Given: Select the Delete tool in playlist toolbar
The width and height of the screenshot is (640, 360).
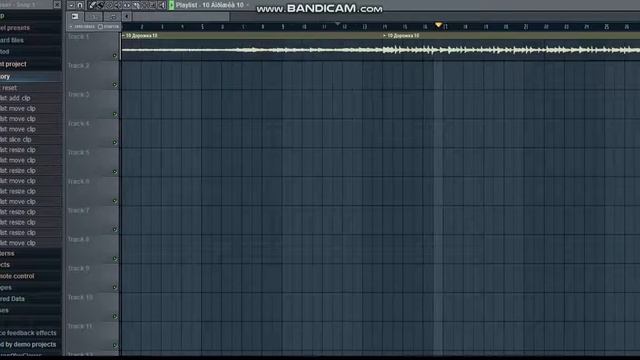Looking at the screenshot, I should point(109,5).
